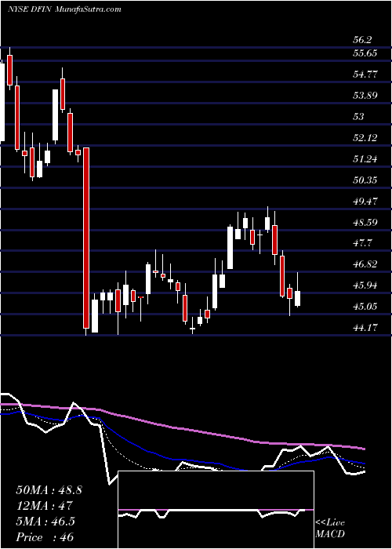
Task: Click the 5MA : 46.5 readout
Action: click(x=45, y=522)
